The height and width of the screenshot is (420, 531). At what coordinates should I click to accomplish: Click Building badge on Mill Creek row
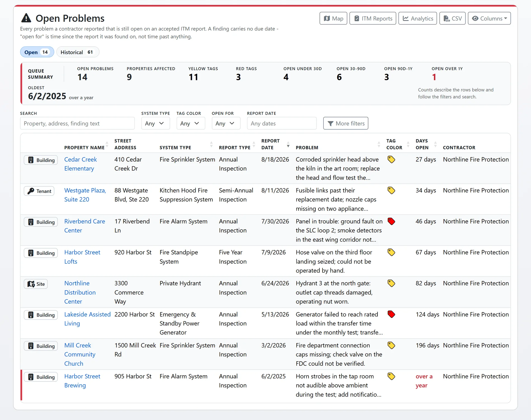(x=41, y=346)
